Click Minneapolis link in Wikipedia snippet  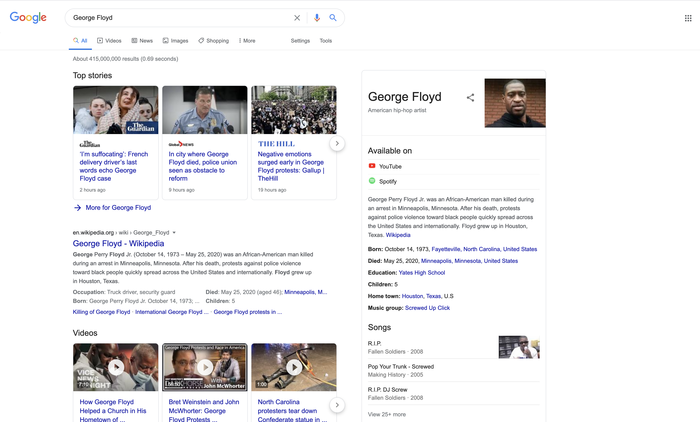tap(305, 292)
